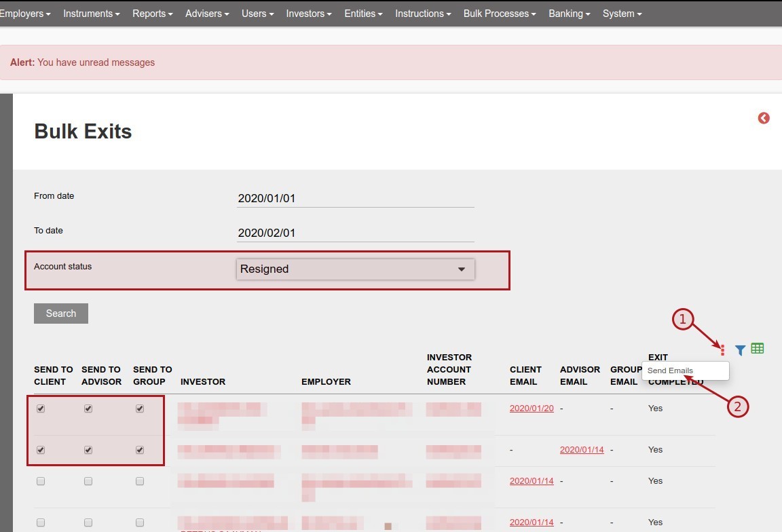Open the Investors menu
The width and height of the screenshot is (782, 532).
point(309,14)
